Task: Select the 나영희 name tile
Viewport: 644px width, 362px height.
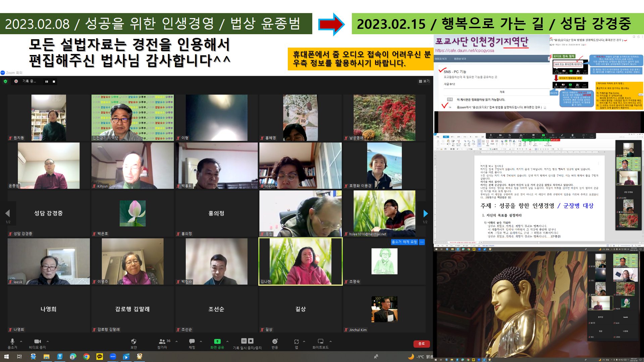Action: [x=49, y=309]
